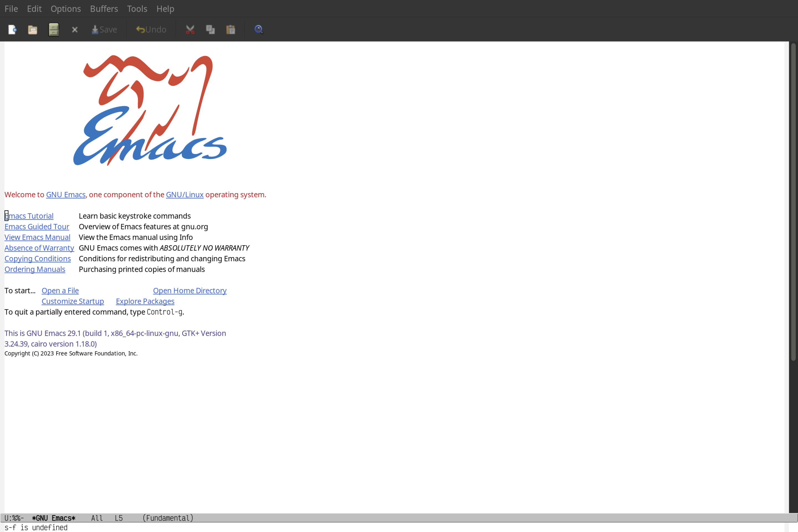Click GNU Emacs hyperlink in welcome text
This screenshot has height=532, width=798.
pos(65,194)
